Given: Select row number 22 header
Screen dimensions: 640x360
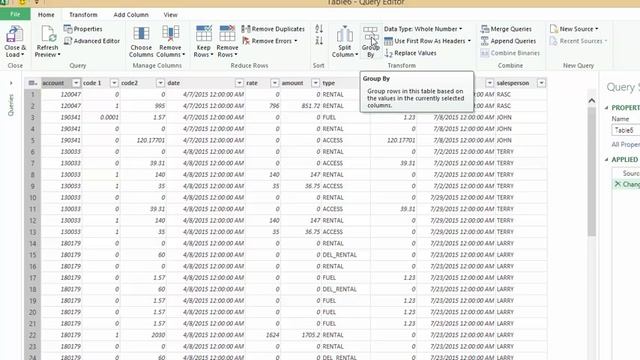Looking at the screenshot, I should 33,335.
